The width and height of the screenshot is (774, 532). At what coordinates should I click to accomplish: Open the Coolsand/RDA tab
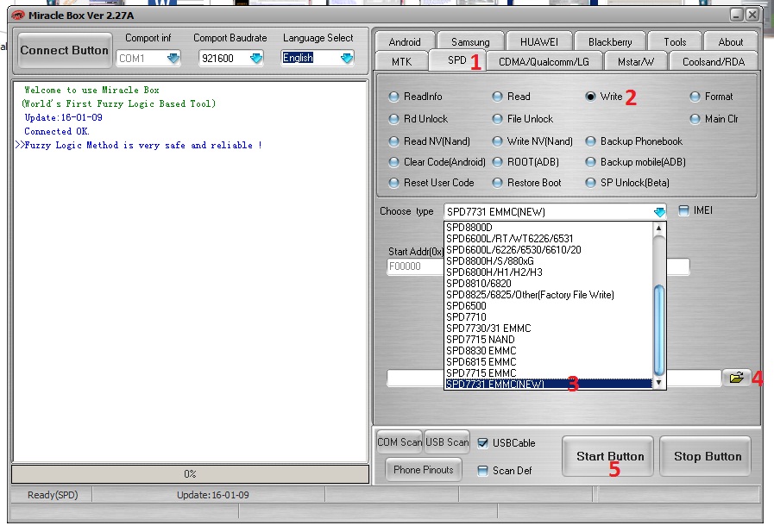714,61
